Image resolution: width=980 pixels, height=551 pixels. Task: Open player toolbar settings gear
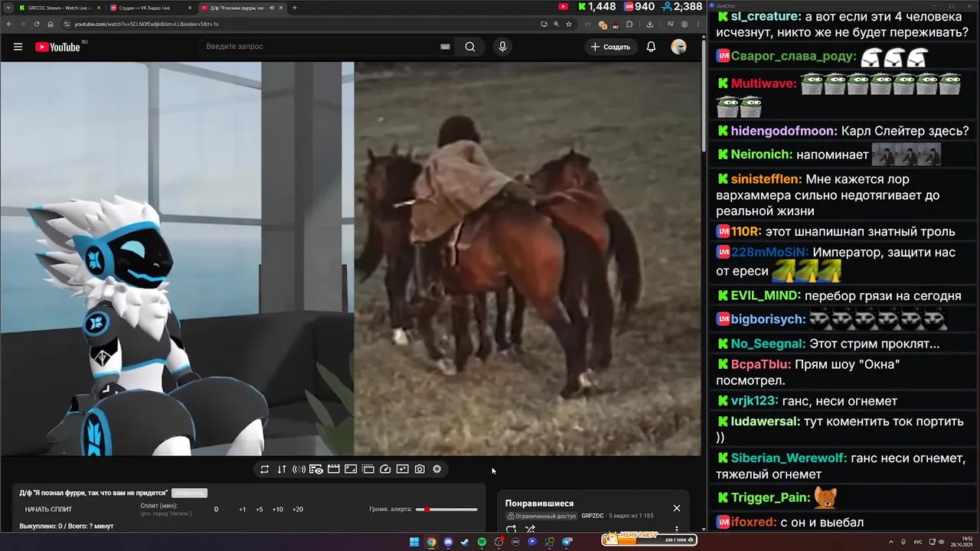[437, 469]
